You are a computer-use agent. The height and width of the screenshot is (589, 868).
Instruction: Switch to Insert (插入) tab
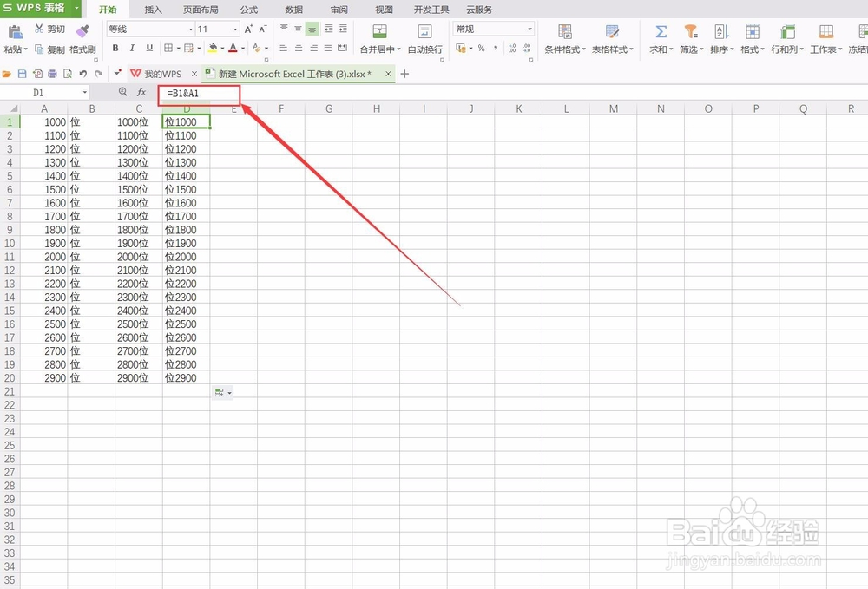153,10
